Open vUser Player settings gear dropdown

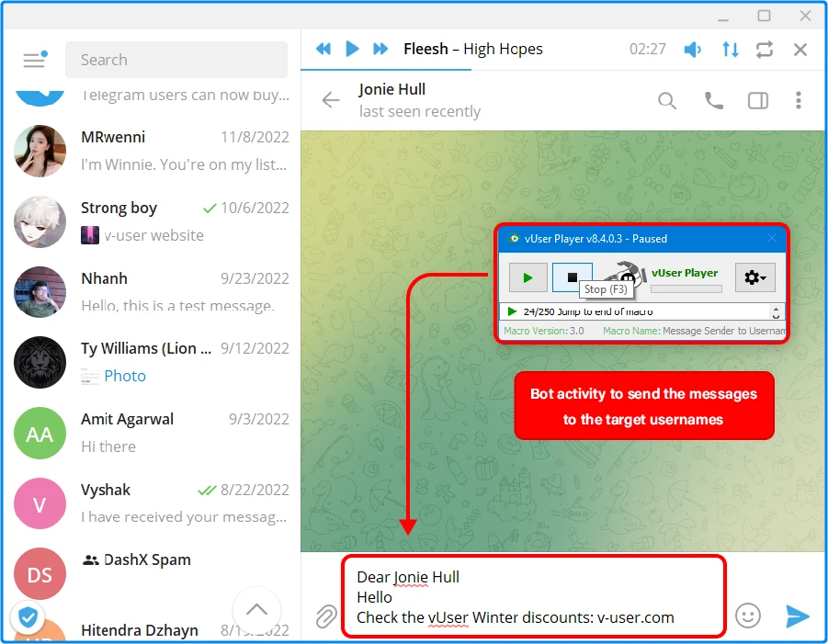pos(755,277)
